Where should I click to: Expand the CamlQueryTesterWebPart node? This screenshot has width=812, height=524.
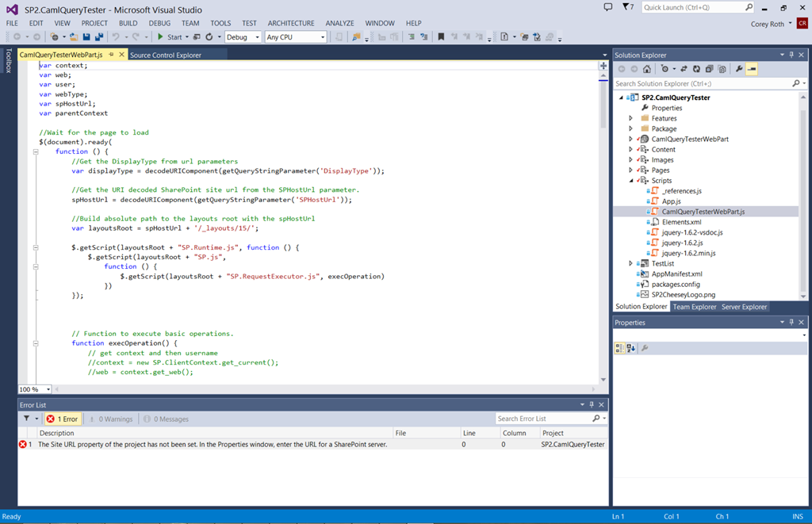(630, 139)
